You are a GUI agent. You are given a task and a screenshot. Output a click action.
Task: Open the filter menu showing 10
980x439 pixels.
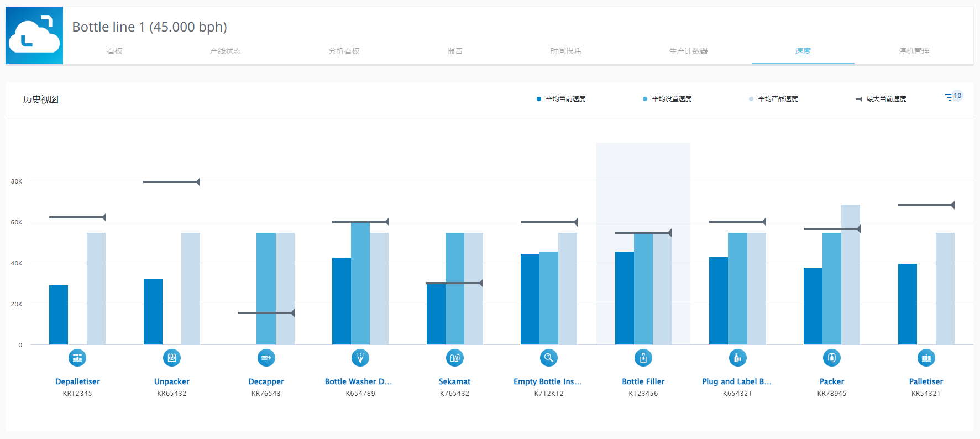953,96
